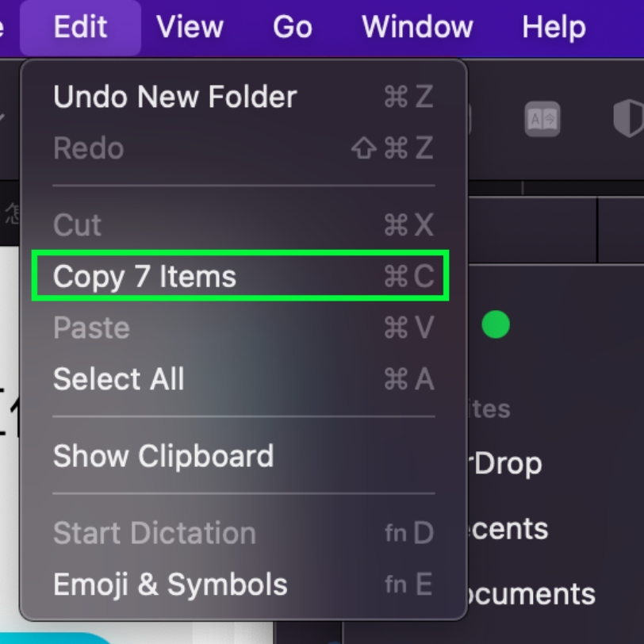The height and width of the screenshot is (644, 644).
Task: Click the Paste menu item
Action: [243, 328]
